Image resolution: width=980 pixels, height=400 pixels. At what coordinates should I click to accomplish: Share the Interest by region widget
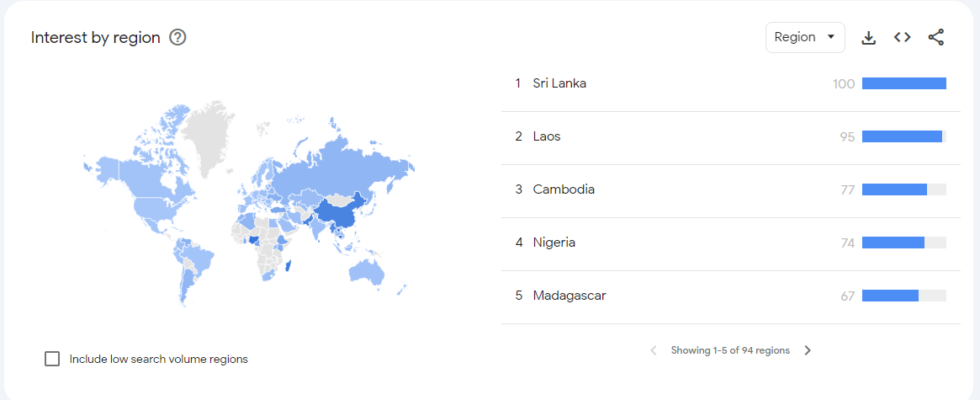936,37
